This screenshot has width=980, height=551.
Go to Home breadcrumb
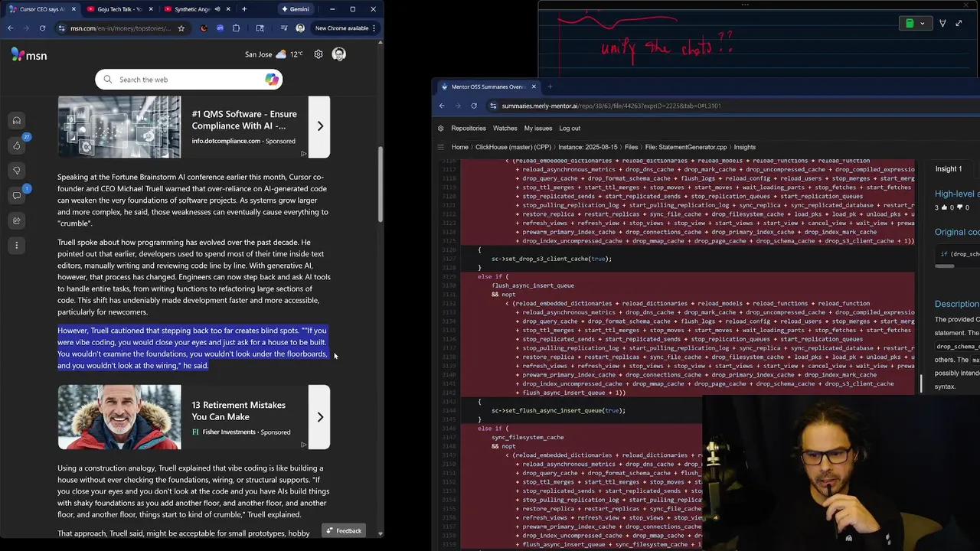coord(460,147)
